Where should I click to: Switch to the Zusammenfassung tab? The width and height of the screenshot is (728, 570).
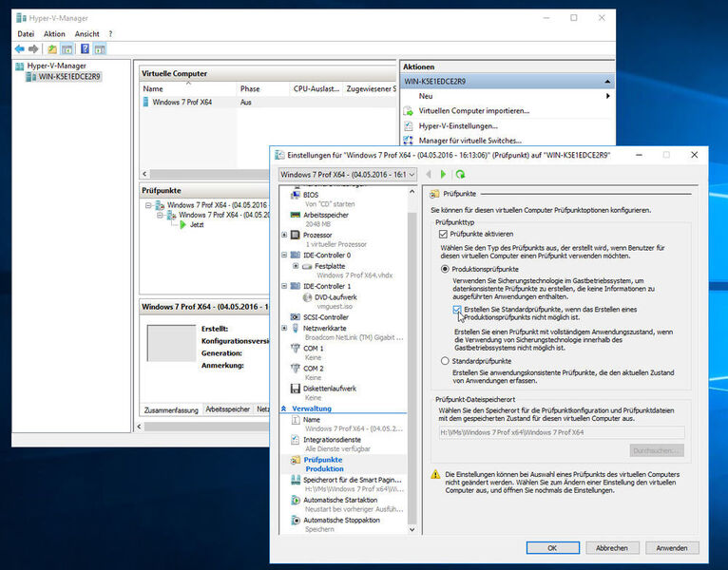(x=171, y=409)
